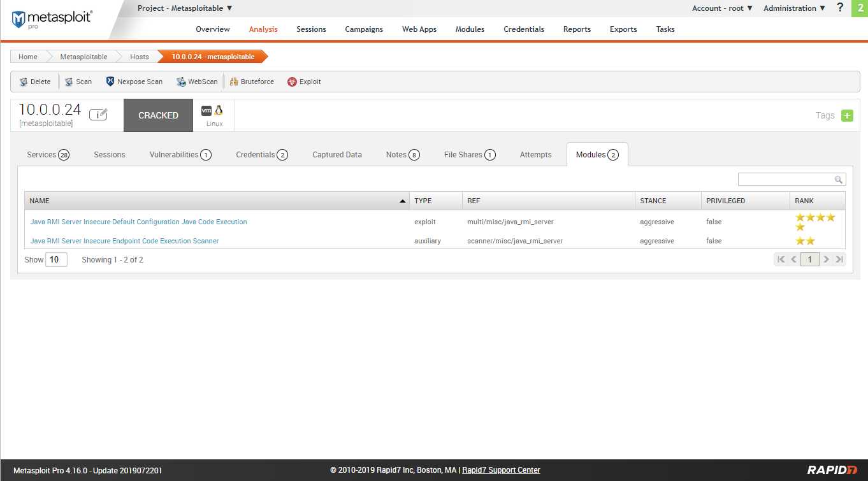Click the 10.0.0.24 - metasploitable breadcrumb
The height and width of the screenshot is (481, 868).
[x=213, y=57]
